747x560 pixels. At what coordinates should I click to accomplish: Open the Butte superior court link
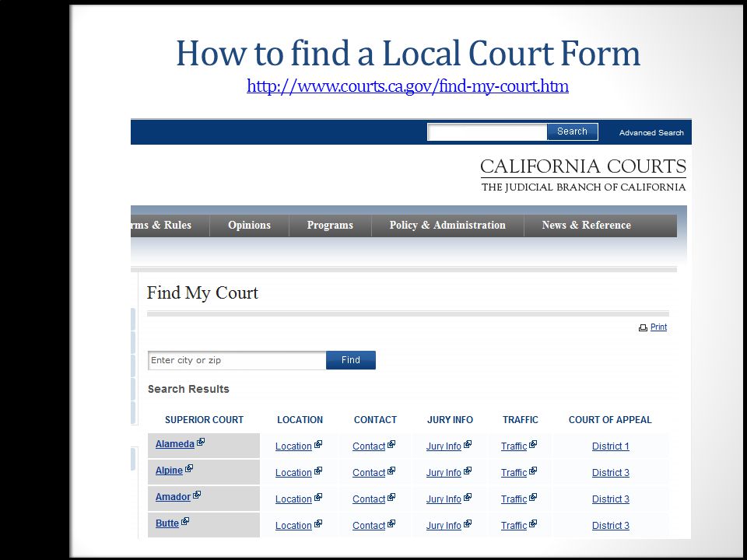tap(167, 523)
